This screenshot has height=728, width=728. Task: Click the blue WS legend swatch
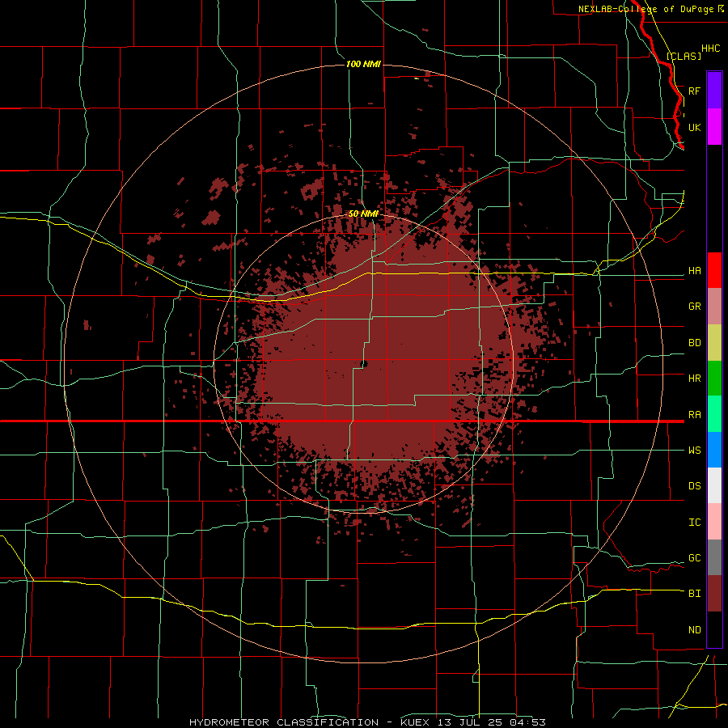714,450
